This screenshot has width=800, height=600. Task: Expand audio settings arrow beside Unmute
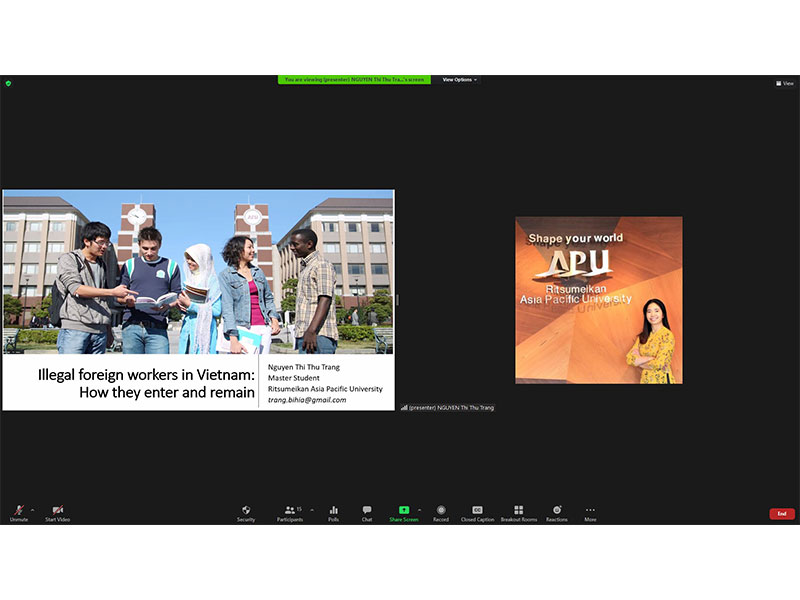pyautogui.click(x=33, y=509)
